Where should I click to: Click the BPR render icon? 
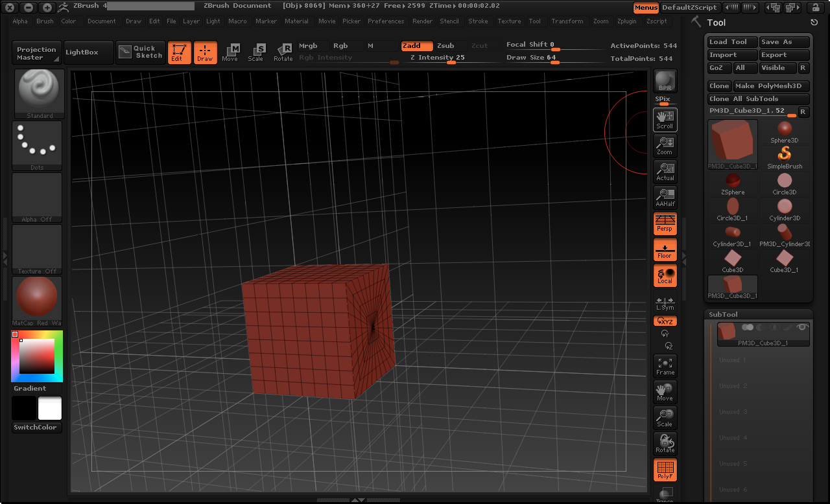[x=664, y=80]
